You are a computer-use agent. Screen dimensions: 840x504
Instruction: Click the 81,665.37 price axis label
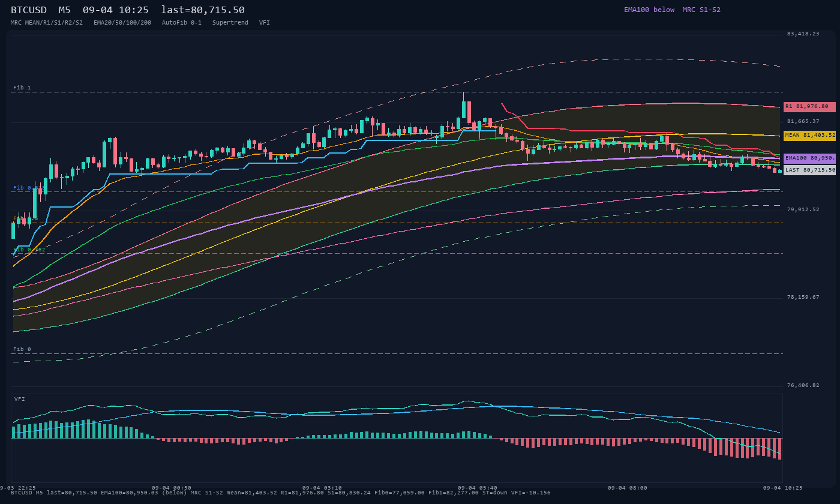point(803,122)
